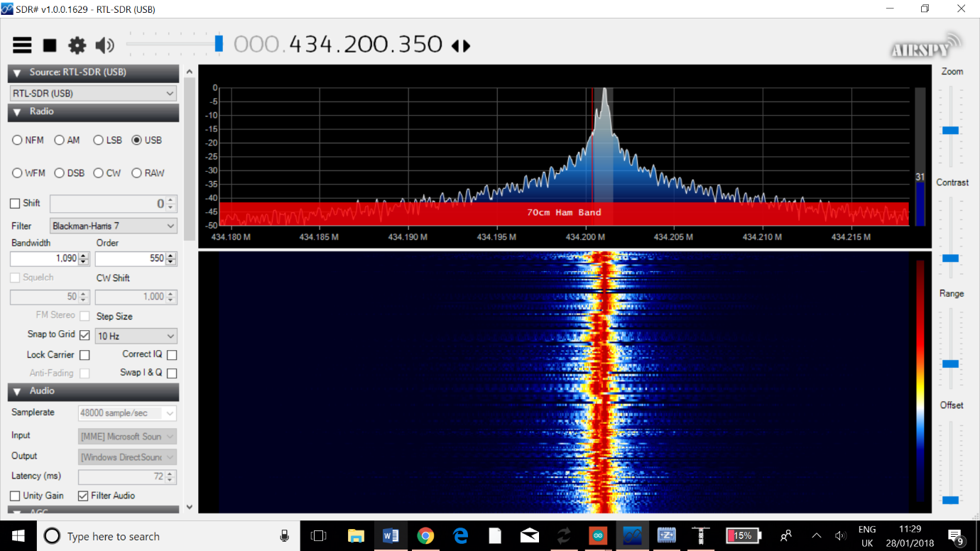Viewport: 980px width, 551px height.
Task: Enable the Shift checkbox
Action: [15, 204]
